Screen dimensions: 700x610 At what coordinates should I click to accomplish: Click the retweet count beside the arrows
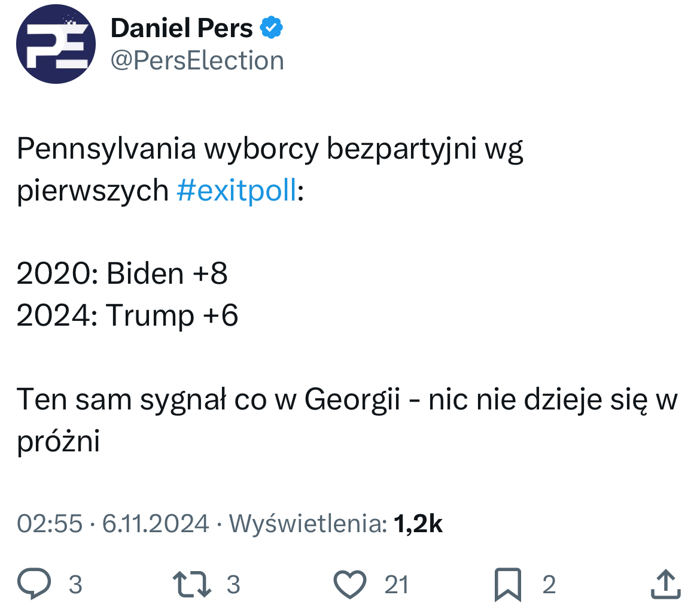click(x=233, y=584)
